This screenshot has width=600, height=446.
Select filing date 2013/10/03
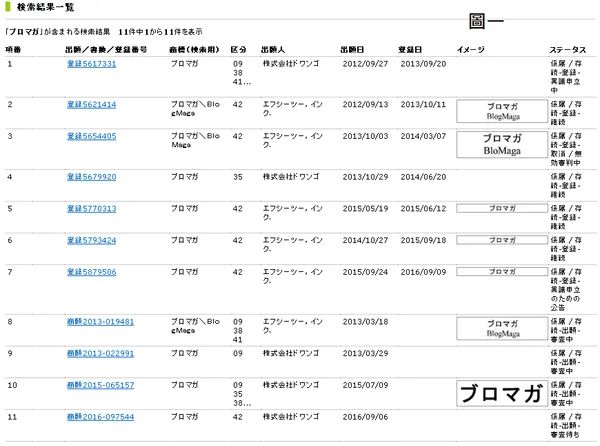pyautogui.click(x=365, y=136)
